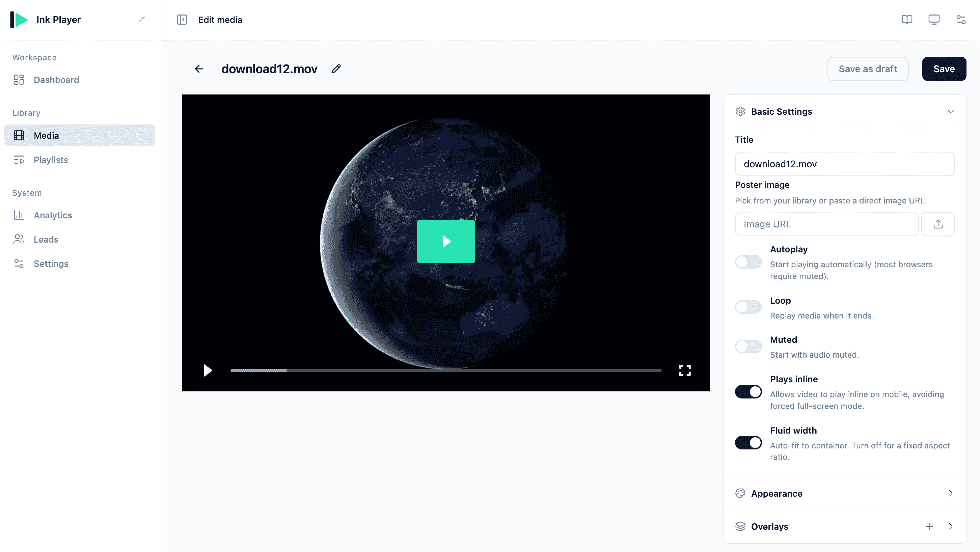Open Leads in the sidebar
Viewport: 980px width, 552px height.
[x=80, y=240]
